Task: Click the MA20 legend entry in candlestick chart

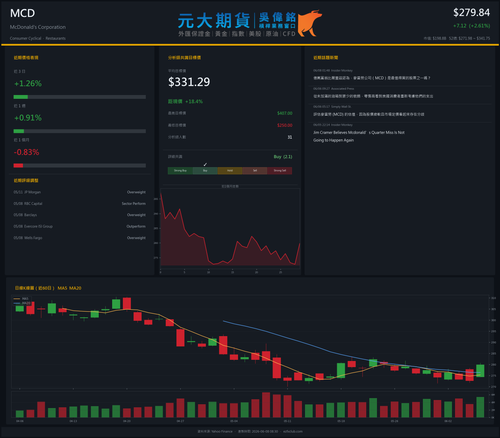Action: pyautogui.click(x=22, y=303)
